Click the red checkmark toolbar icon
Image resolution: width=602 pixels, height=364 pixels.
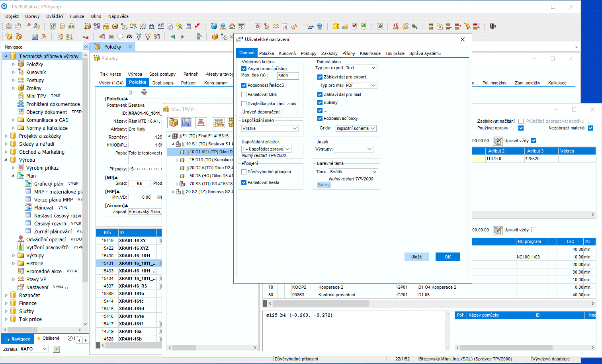pos(197,26)
